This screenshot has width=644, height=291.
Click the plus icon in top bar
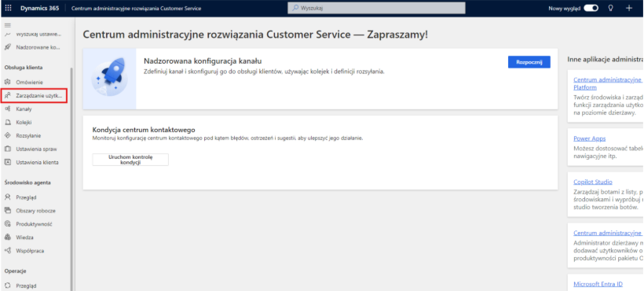click(629, 8)
